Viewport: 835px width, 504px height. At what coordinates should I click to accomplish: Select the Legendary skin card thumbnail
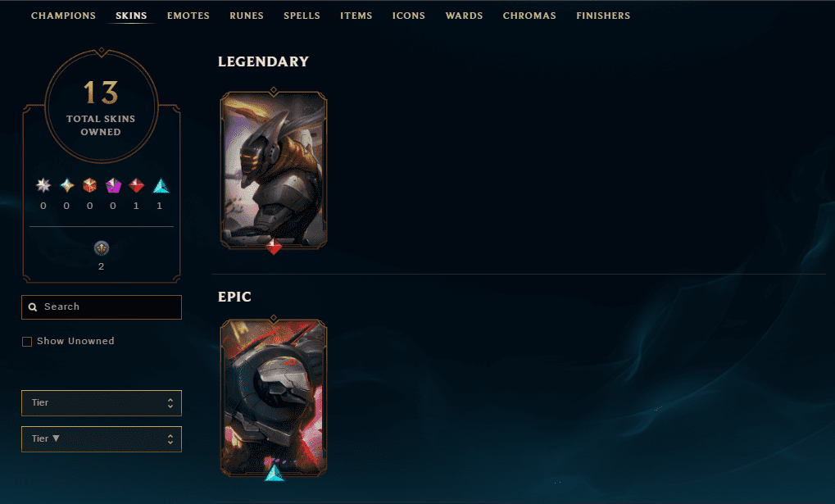pyautogui.click(x=274, y=170)
